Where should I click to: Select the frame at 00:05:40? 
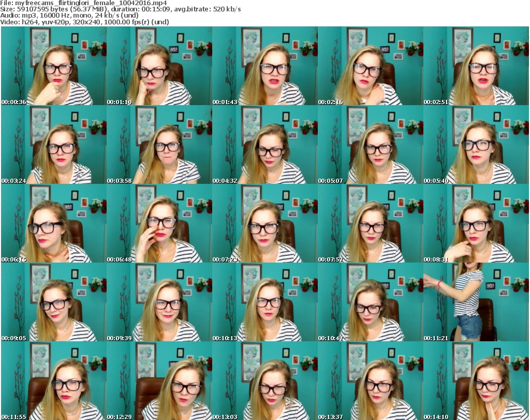click(476, 144)
